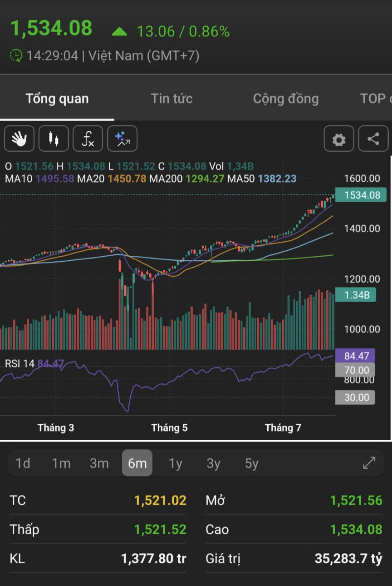Open chart settings gear icon

coord(338,139)
